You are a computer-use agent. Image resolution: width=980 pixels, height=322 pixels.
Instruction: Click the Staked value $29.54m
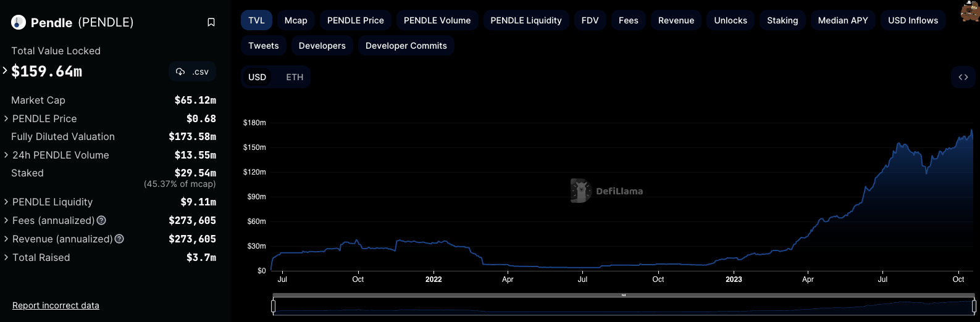pos(195,173)
